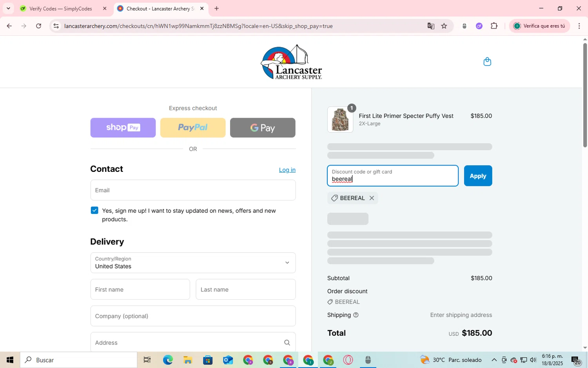Open the shopping bag cart icon

[x=487, y=62]
